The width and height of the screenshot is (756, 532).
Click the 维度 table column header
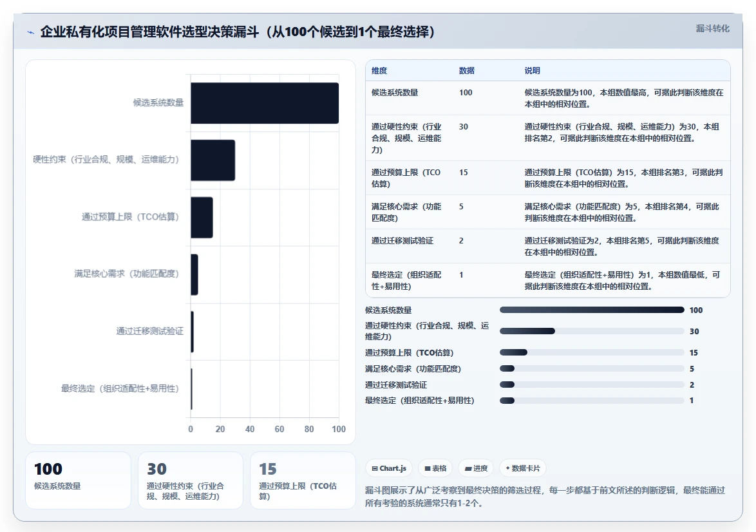[x=379, y=70]
